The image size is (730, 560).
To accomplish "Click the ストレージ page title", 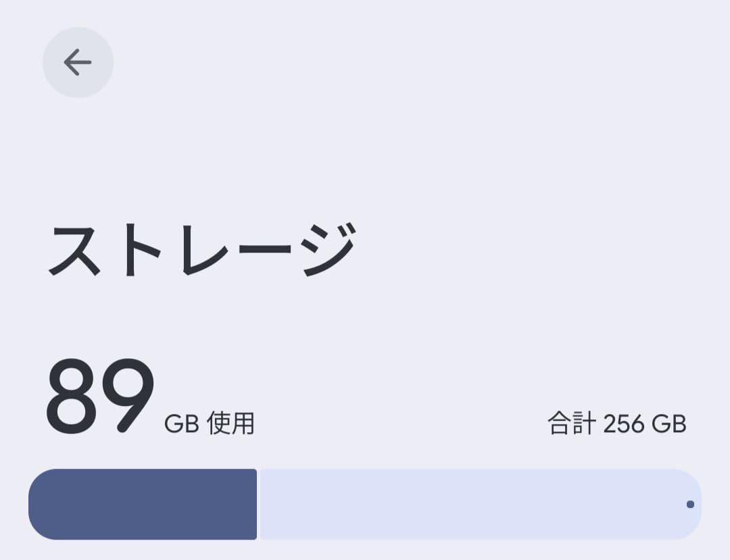I will tap(203, 250).
